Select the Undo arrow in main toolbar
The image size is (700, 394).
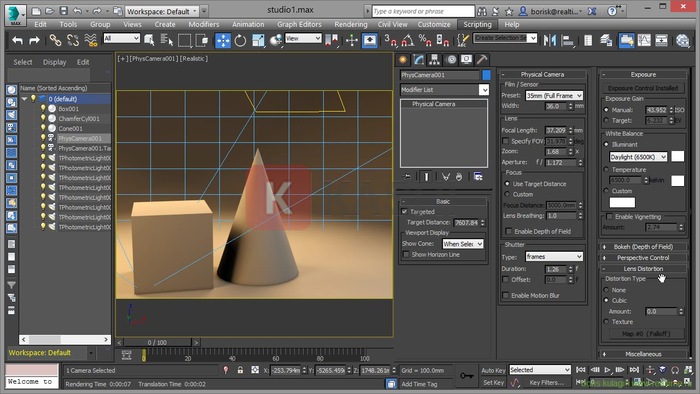click(17, 41)
